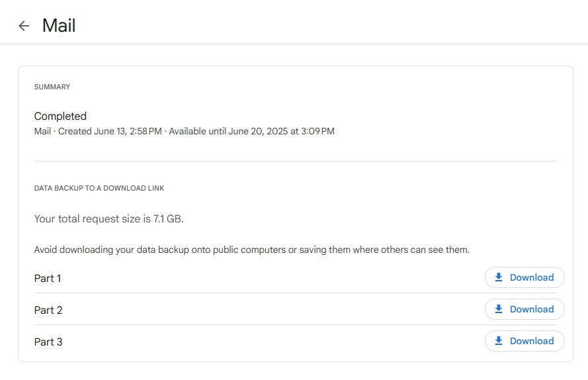588x380 pixels.
Task: Go back using the left arrow icon
Action: pos(24,26)
